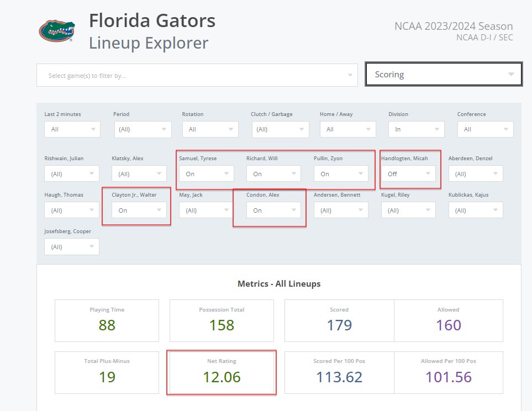Viewport: 532px width, 411px height.
Task: Open Condon, Alex player dropdown
Action: 273,210
